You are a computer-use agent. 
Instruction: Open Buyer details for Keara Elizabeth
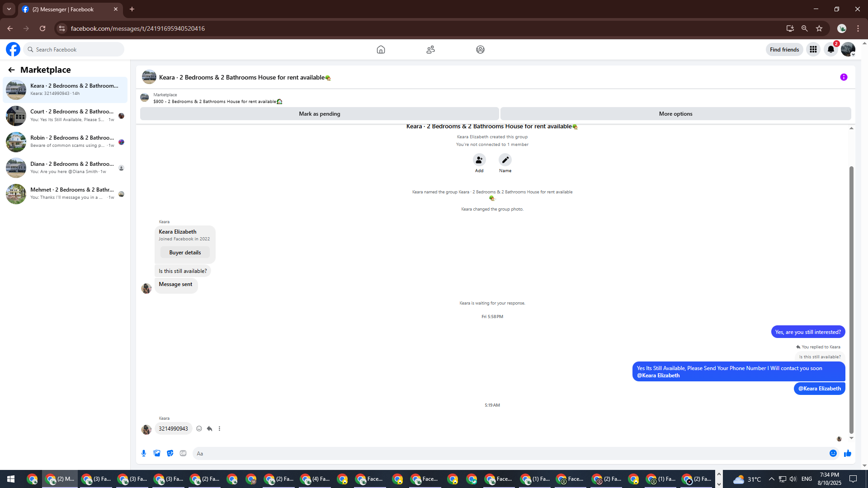click(185, 253)
